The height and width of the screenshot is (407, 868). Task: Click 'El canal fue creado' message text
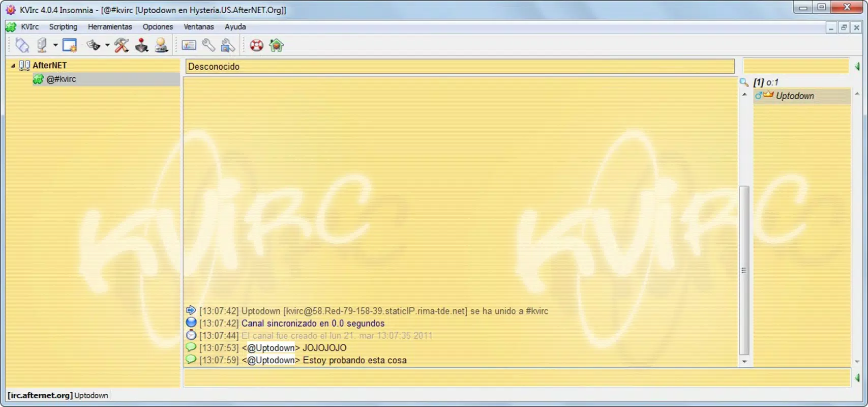(x=337, y=336)
